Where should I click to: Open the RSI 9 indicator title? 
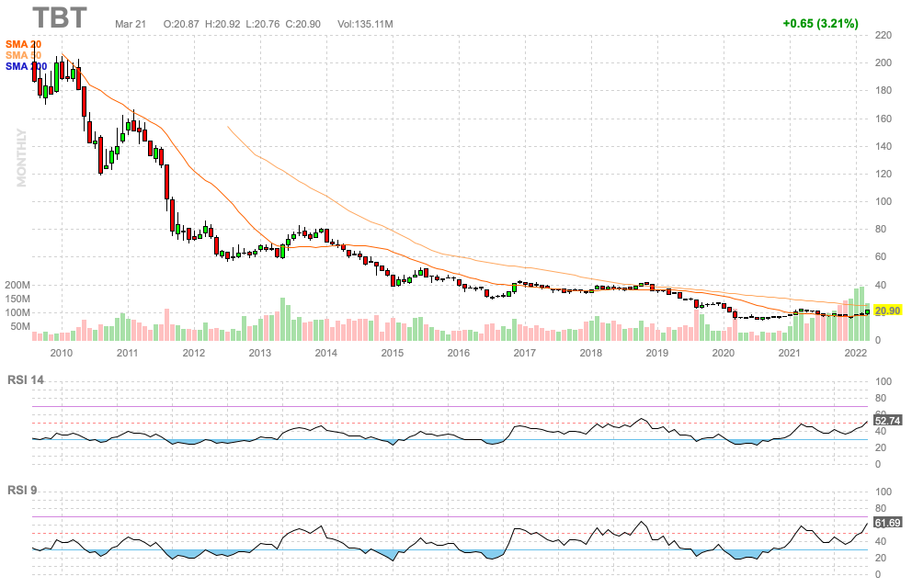point(23,490)
